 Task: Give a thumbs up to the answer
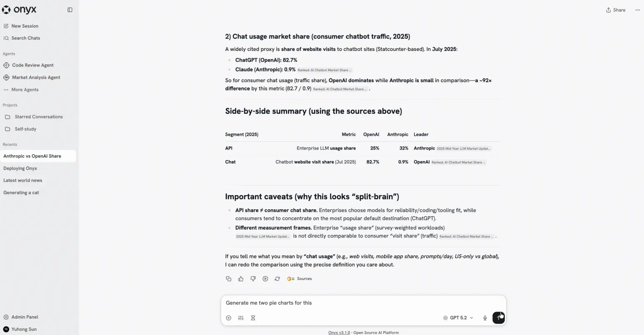tap(241, 278)
